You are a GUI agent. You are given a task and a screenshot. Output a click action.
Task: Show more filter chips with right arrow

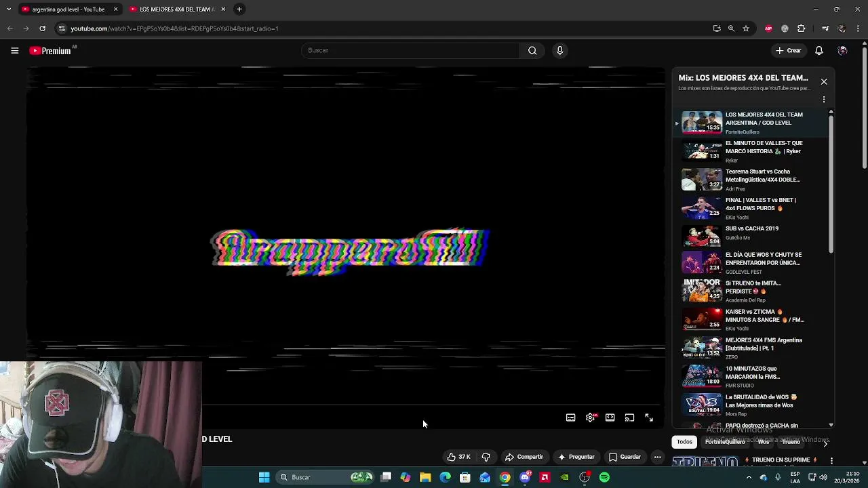[825, 443]
